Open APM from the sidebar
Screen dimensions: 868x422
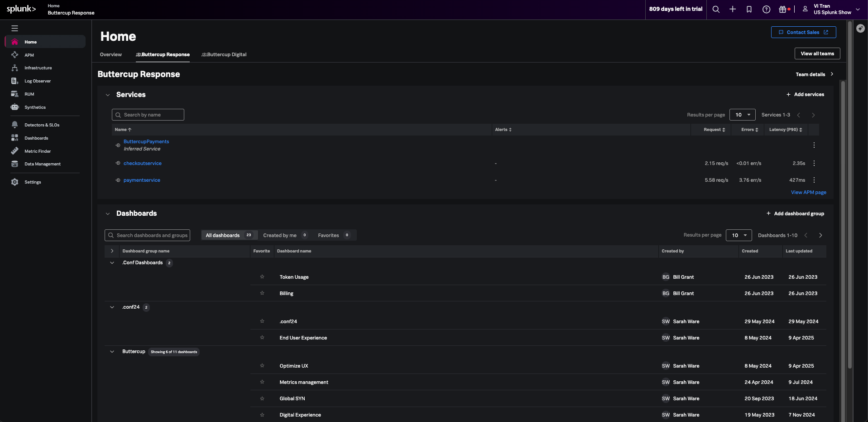coord(29,55)
